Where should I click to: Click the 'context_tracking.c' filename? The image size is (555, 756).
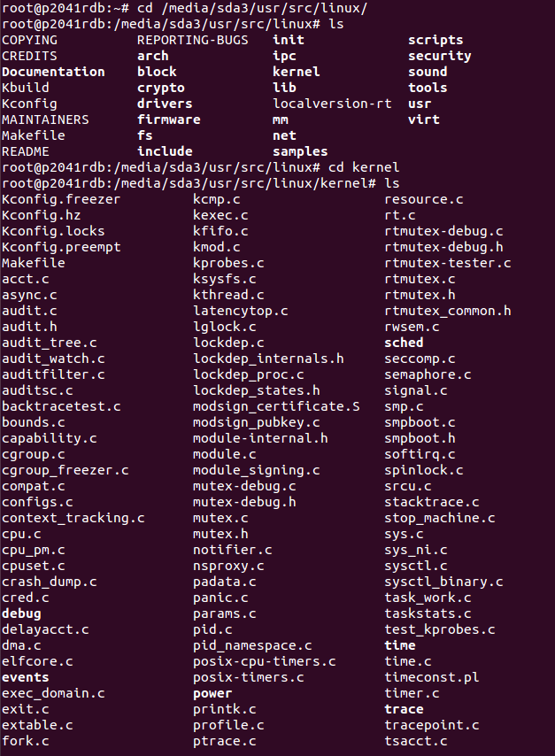[73, 518]
